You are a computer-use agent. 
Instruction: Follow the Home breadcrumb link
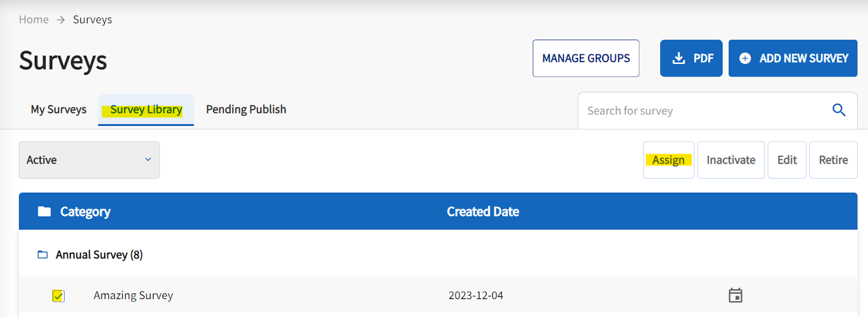click(x=34, y=20)
